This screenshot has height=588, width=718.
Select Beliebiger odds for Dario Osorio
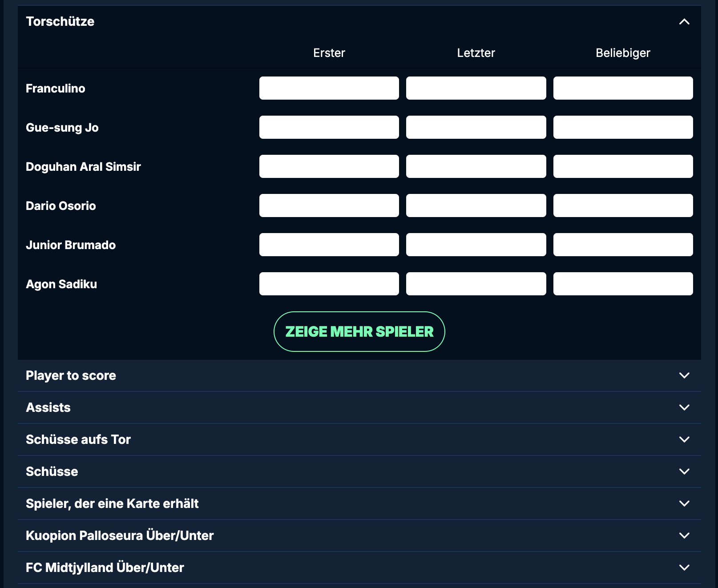click(623, 205)
